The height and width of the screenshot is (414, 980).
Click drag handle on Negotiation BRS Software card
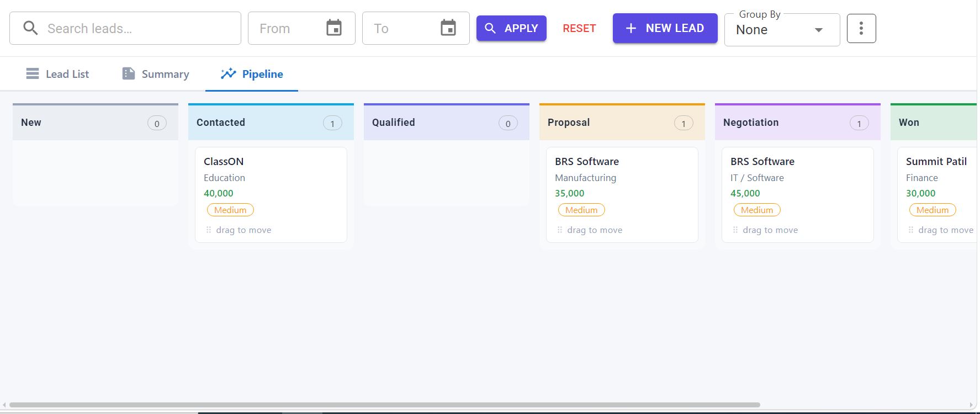point(735,230)
